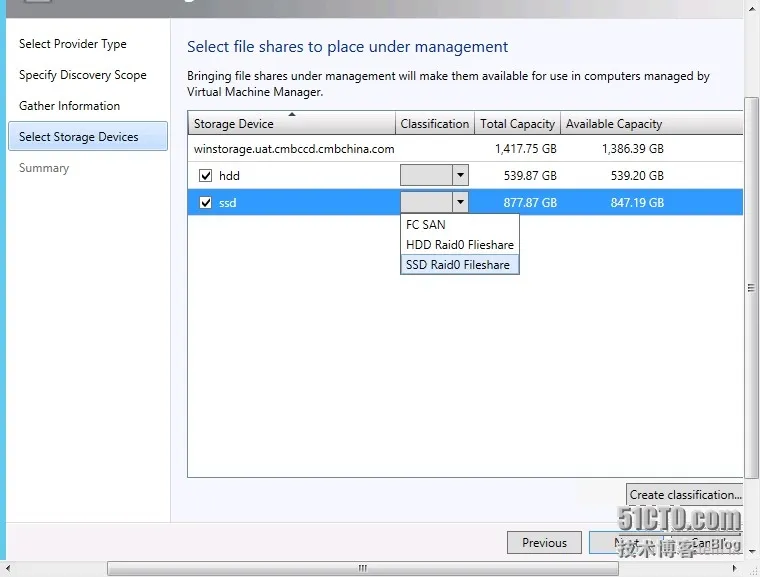
Task: Click the 539.20 GB available capacity cell
Action: [x=637, y=176]
